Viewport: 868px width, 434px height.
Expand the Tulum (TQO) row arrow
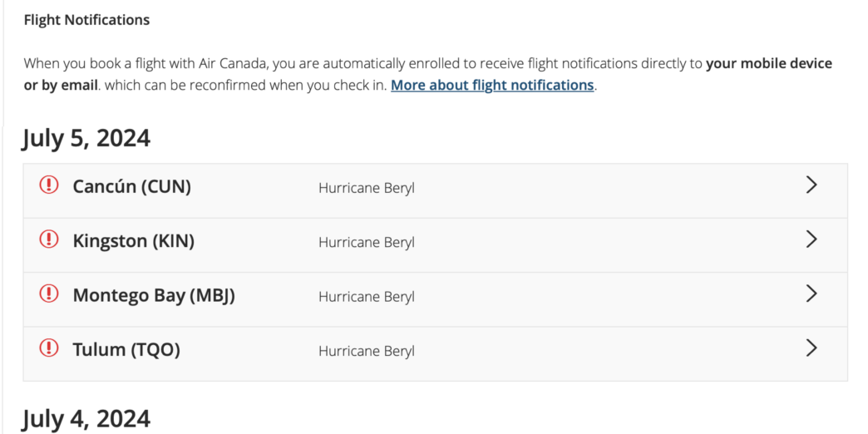811,348
